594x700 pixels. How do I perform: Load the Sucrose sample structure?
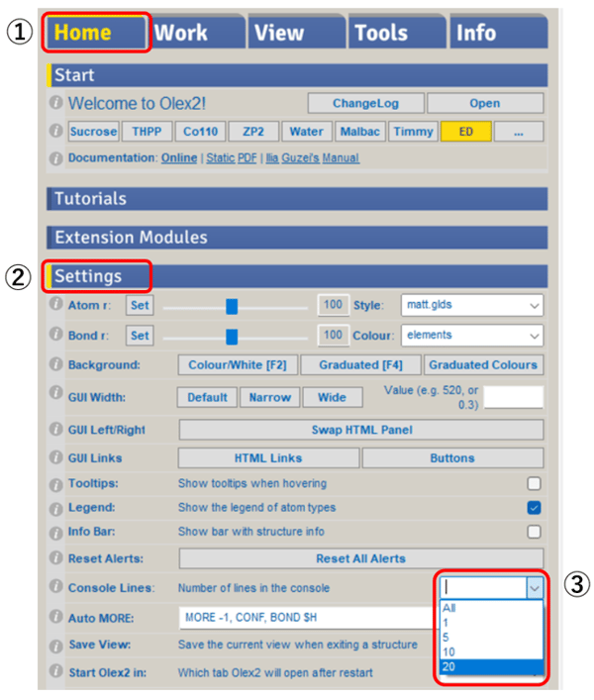point(93,132)
